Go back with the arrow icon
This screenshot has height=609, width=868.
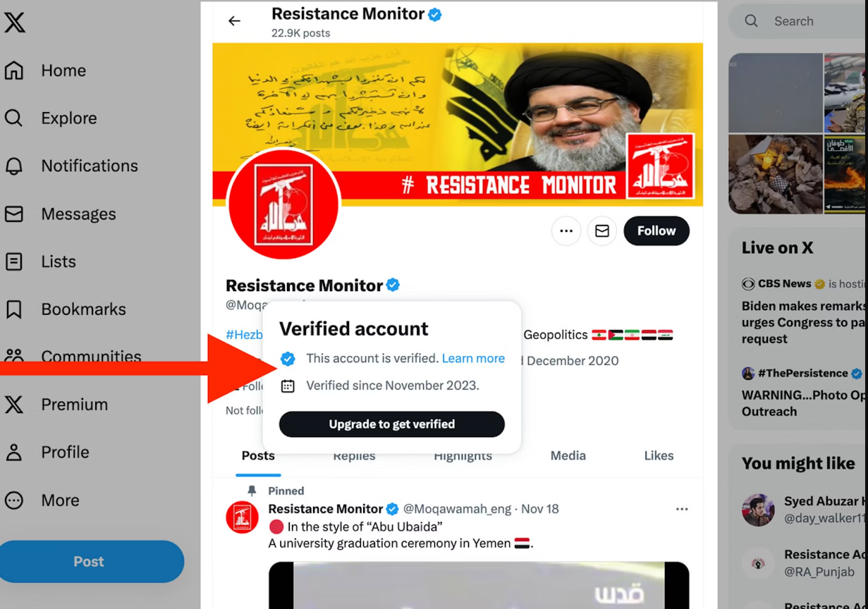point(234,21)
